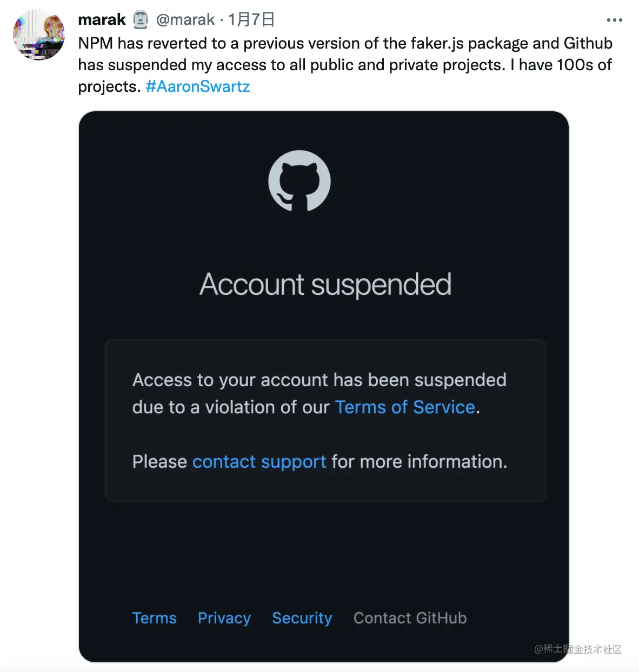The image size is (639, 672).
Task: Click the display name marak
Action: pos(102,20)
